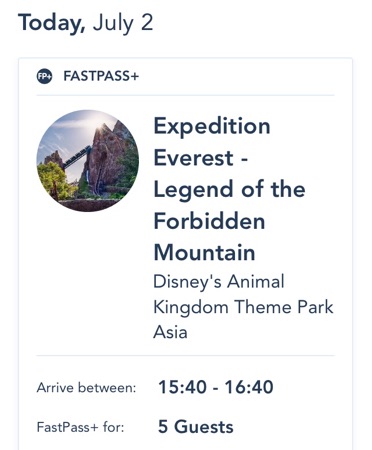Screen dimensions: 372x450
Task: Click the FP+ circular badge icon
Action: coord(44,76)
